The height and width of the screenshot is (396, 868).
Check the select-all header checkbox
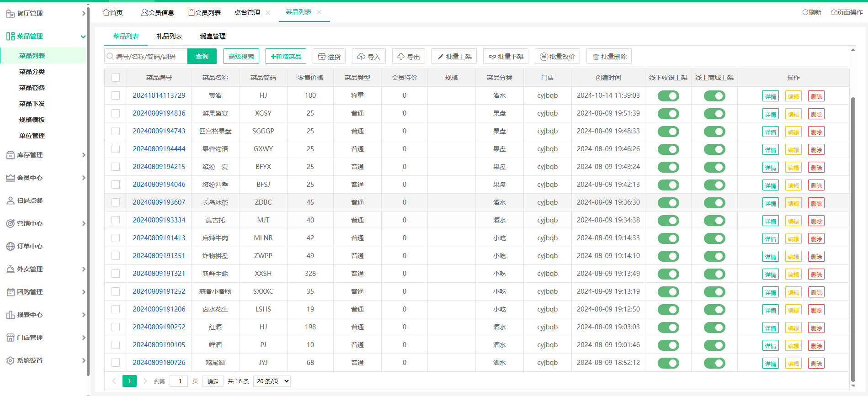click(x=116, y=78)
